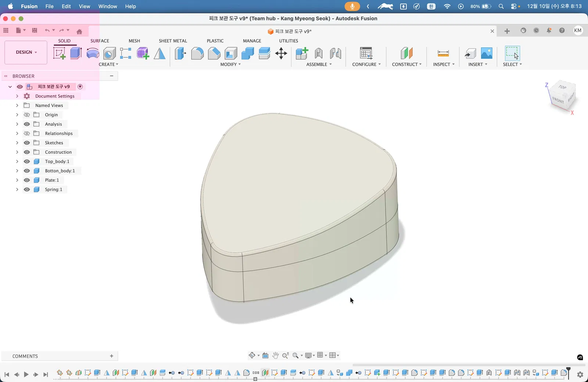The height and width of the screenshot is (382, 588).
Task: Expand the Plate:1 component tree
Action: (x=17, y=180)
